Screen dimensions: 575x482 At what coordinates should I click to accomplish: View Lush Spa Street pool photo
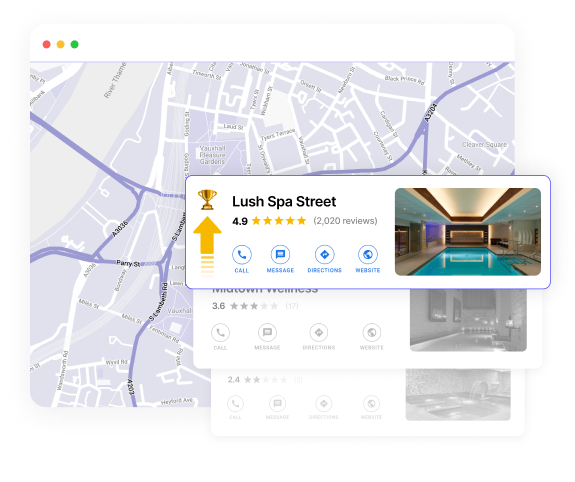[x=468, y=232]
